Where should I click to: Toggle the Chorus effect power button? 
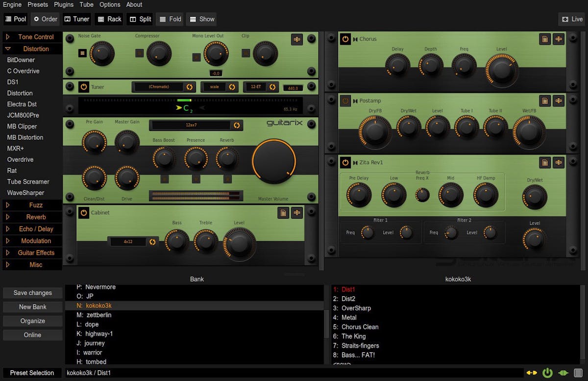pos(345,39)
